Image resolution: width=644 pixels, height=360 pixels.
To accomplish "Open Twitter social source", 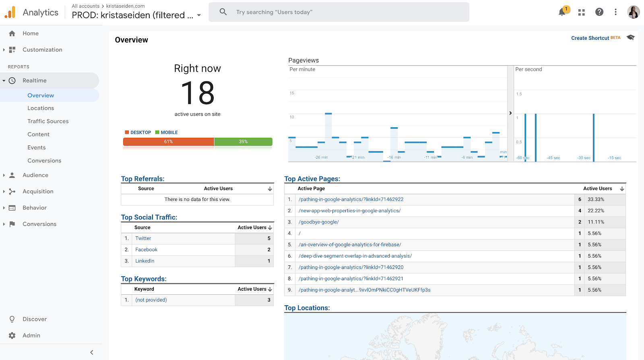I will click(143, 238).
